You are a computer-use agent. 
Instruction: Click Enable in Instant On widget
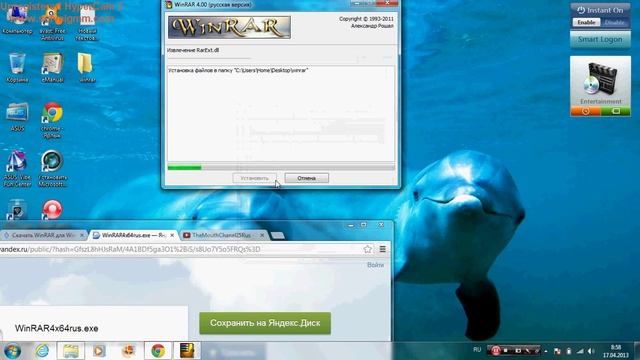(586, 22)
